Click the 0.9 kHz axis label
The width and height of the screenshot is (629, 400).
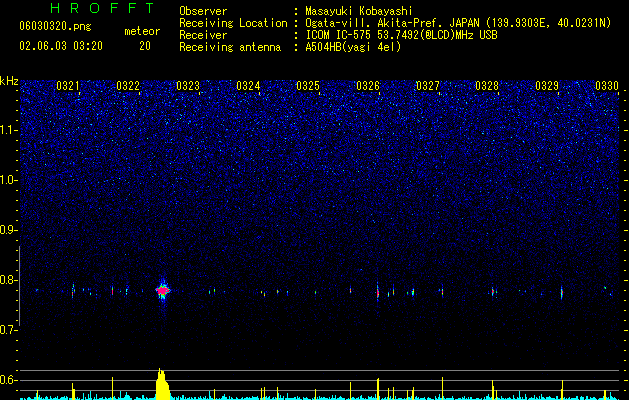click(x=8, y=230)
